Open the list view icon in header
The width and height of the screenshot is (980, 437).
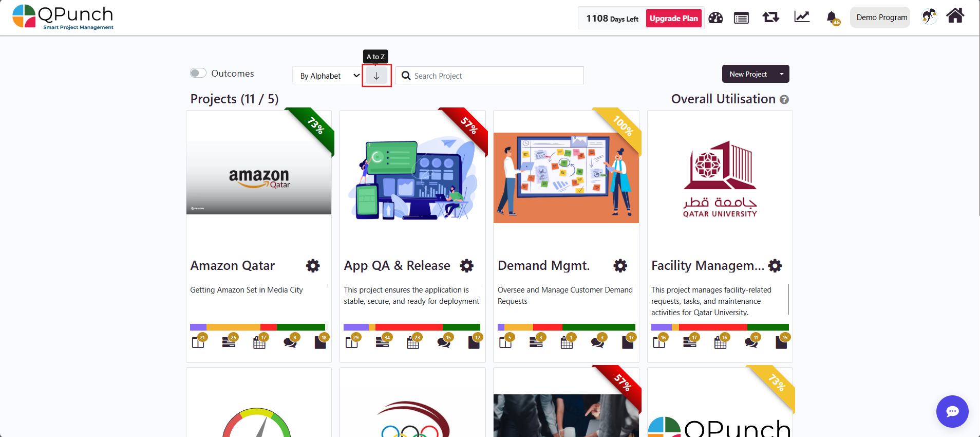741,19
